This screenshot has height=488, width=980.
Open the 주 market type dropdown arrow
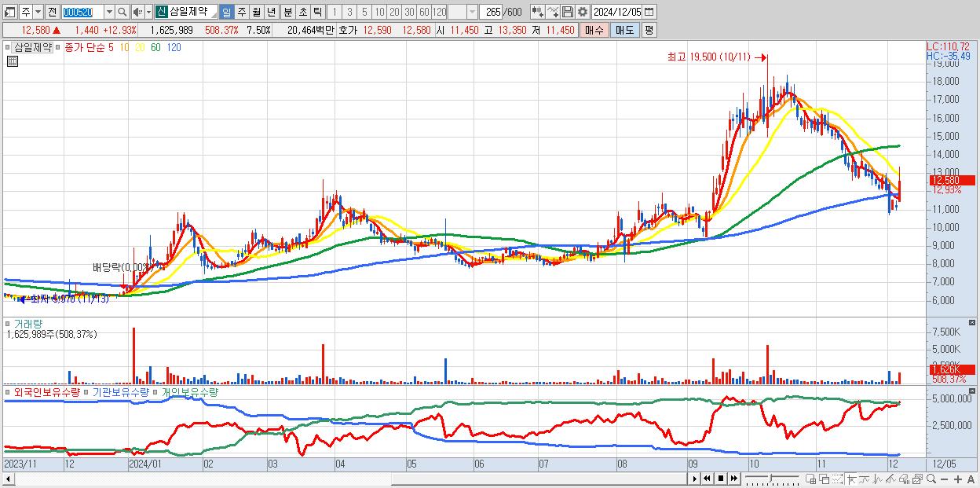pyautogui.click(x=38, y=12)
